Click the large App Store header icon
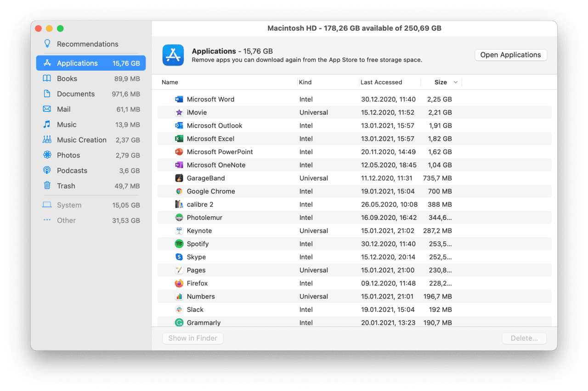 point(173,55)
